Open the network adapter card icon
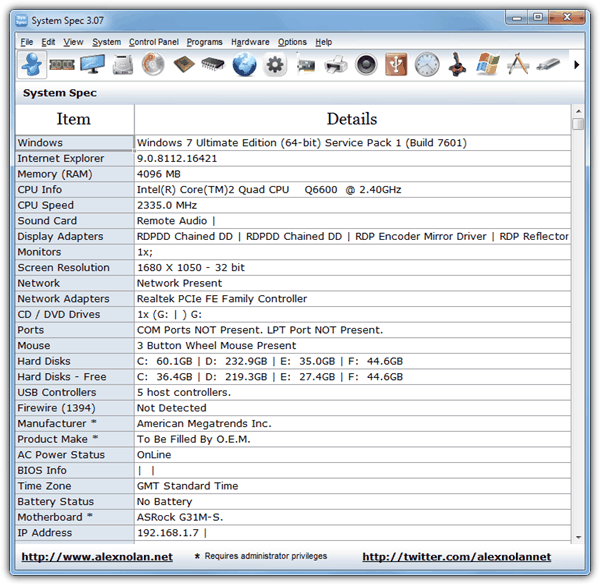Viewport: 600px width, 584px height. [305, 64]
